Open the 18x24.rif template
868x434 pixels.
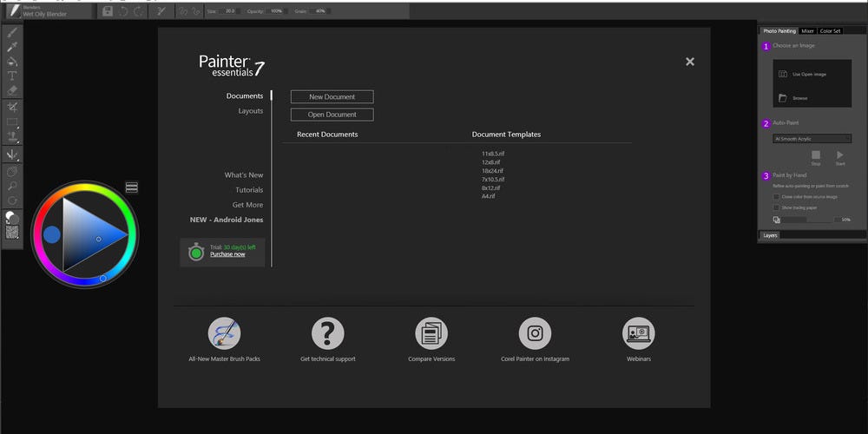[x=492, y=171]
